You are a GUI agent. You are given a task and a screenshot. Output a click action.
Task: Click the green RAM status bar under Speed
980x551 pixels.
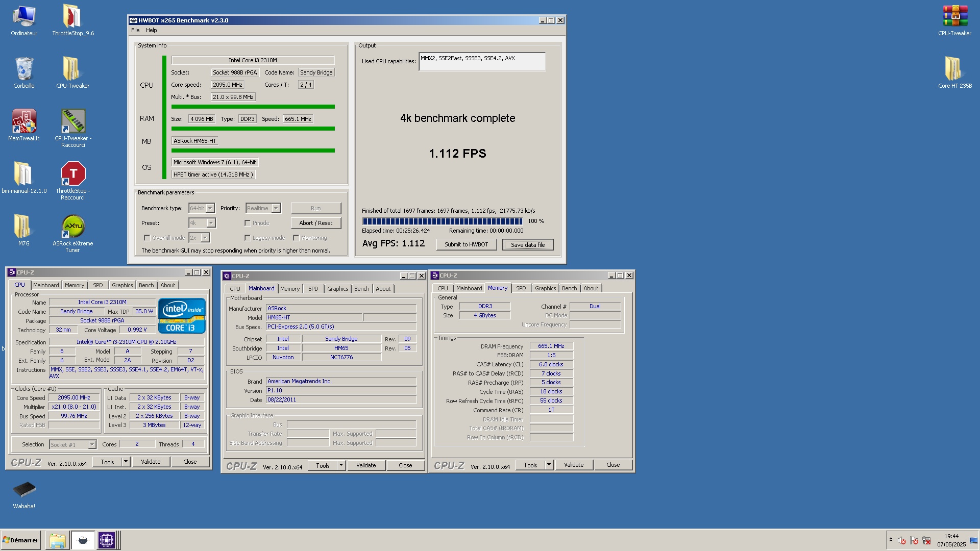tap(253, 129)
